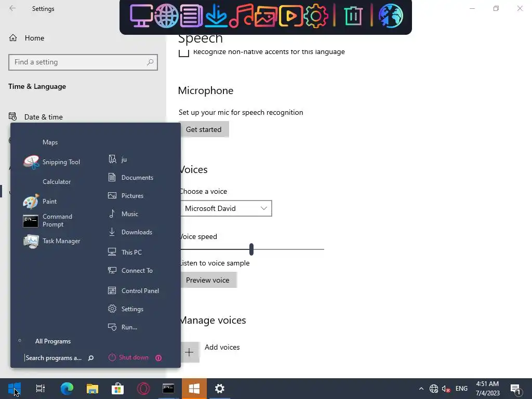Enable Recognize non-native accents checkbox
The width and height of the screenshot is (532, 399).
point(183,52)
